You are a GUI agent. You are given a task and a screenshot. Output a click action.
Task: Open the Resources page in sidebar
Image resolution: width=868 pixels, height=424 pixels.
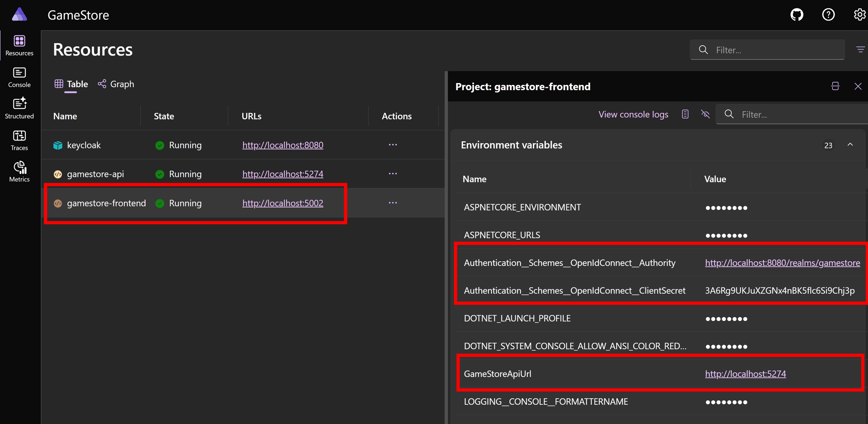pyautogui.click(x=20, y=46)
